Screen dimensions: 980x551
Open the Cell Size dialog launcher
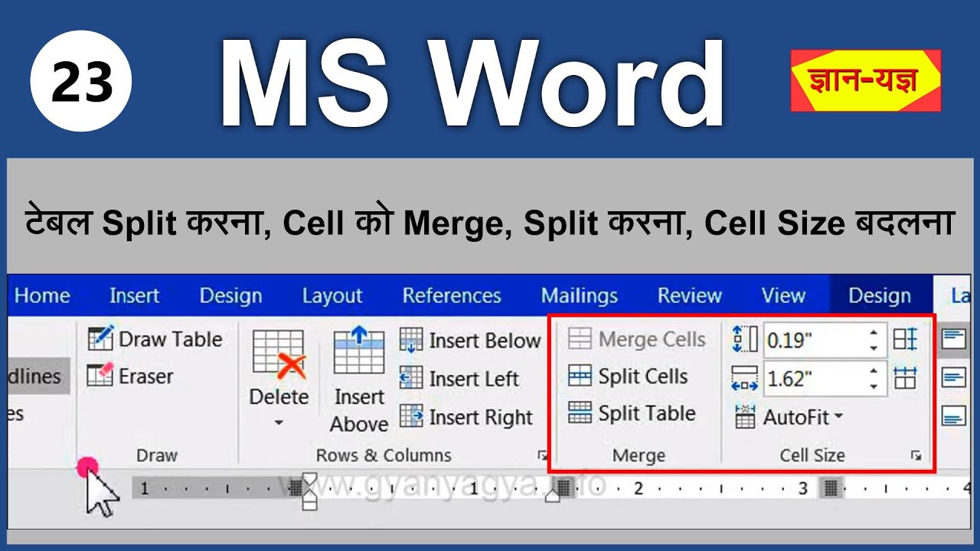tap(916, 456)
